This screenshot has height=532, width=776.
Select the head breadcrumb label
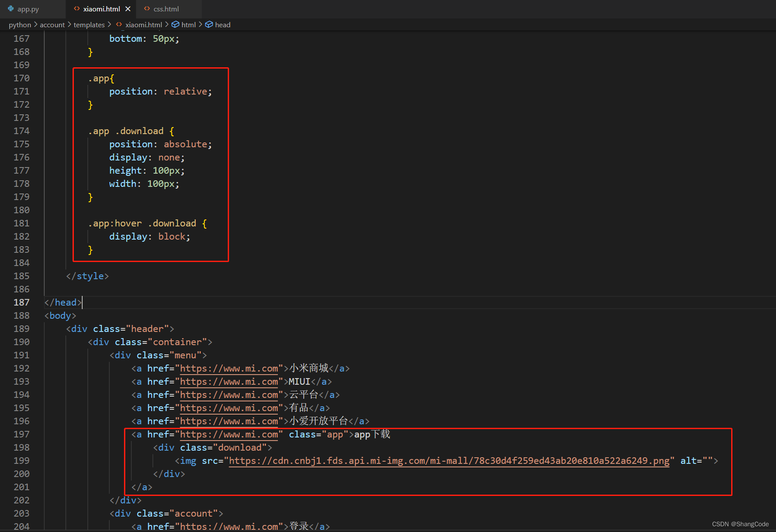coord(222,25)
